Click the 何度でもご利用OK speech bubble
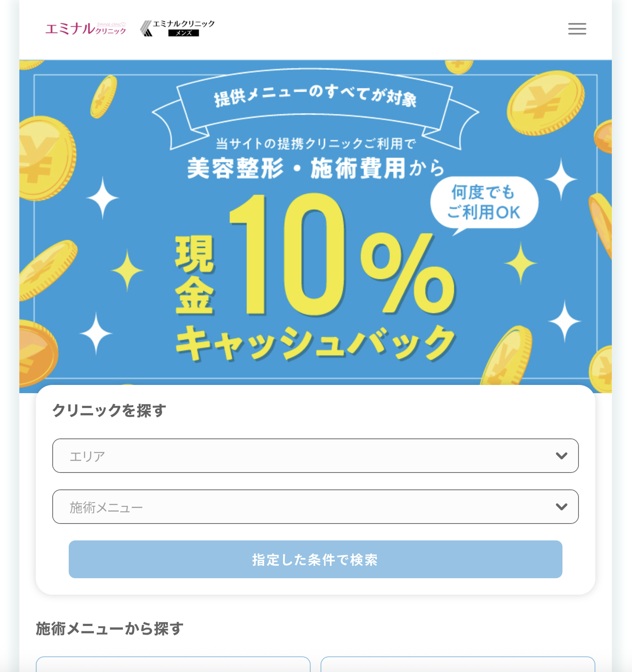This screenshot has width=632, height=672. [x=484, y=203]
